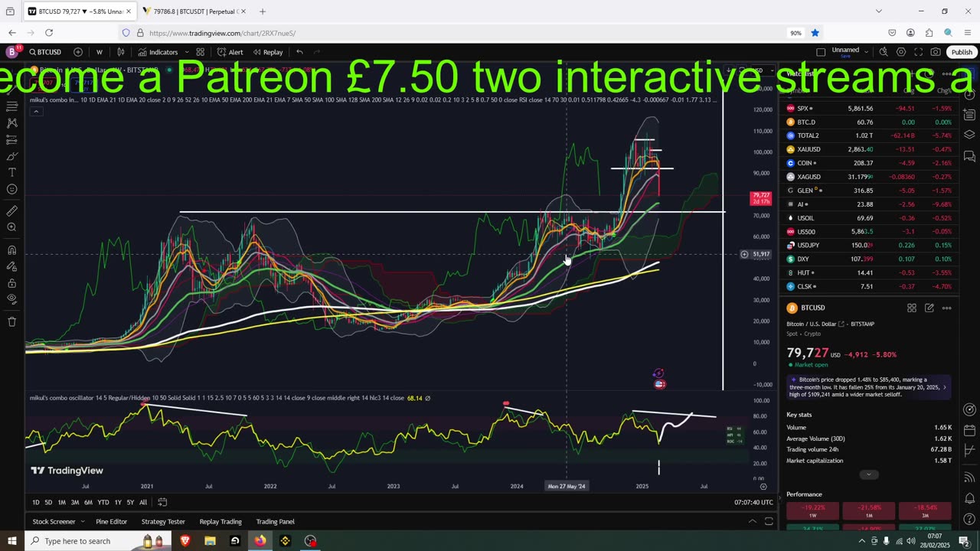This screenshot has width=980, height=551.
Task: Open the Indicators dialog
Action: 158,52
